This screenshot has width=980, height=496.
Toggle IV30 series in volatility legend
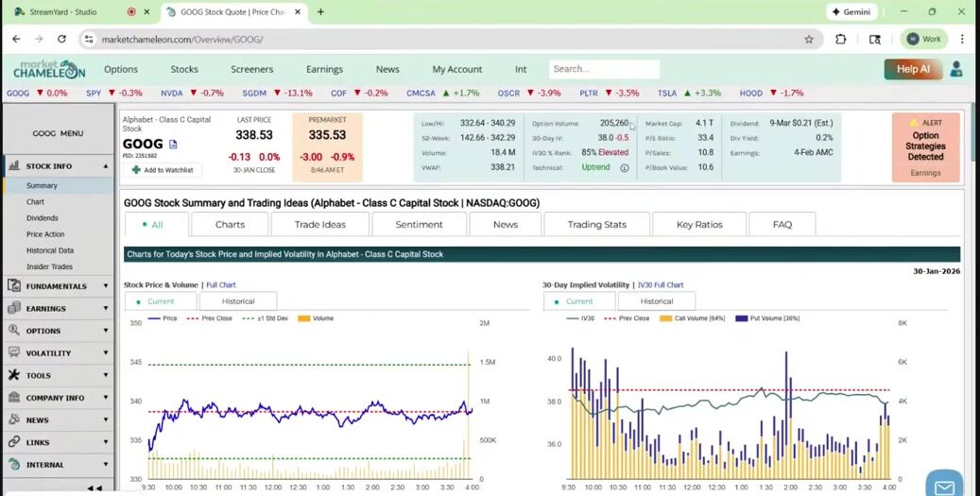tap(579, 318)
